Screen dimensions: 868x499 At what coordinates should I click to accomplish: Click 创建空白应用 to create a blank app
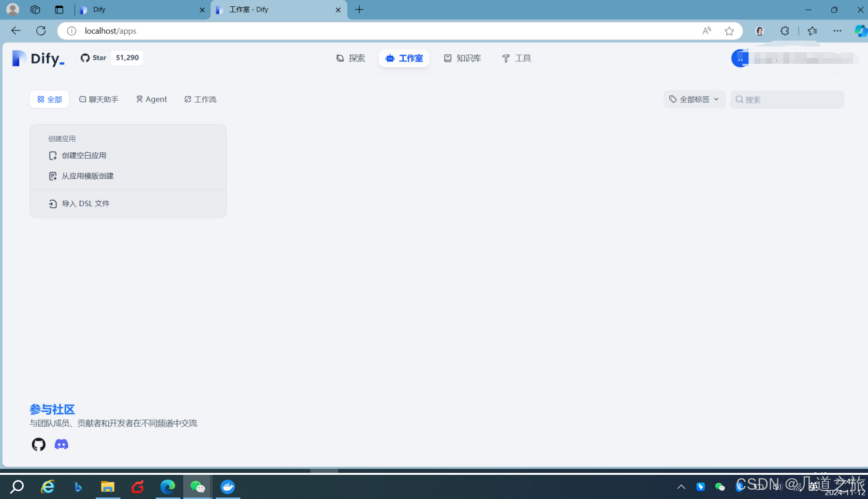point(84,155)
